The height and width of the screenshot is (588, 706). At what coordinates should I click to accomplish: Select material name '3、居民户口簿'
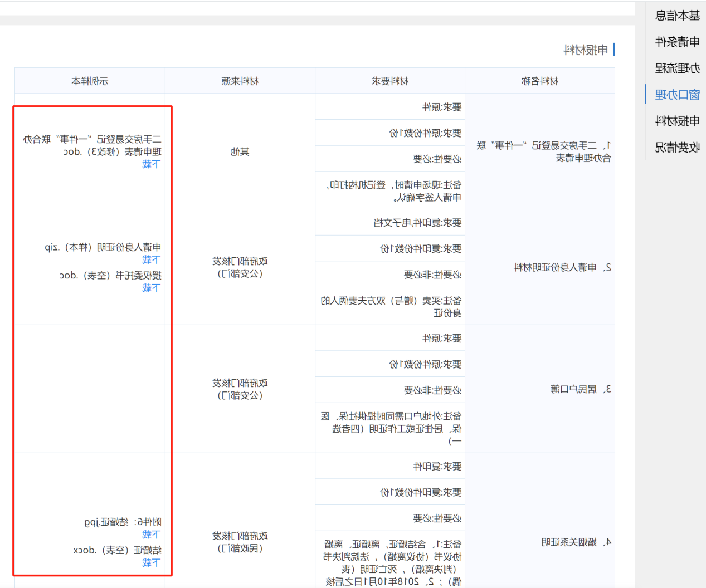click(581, 389)
